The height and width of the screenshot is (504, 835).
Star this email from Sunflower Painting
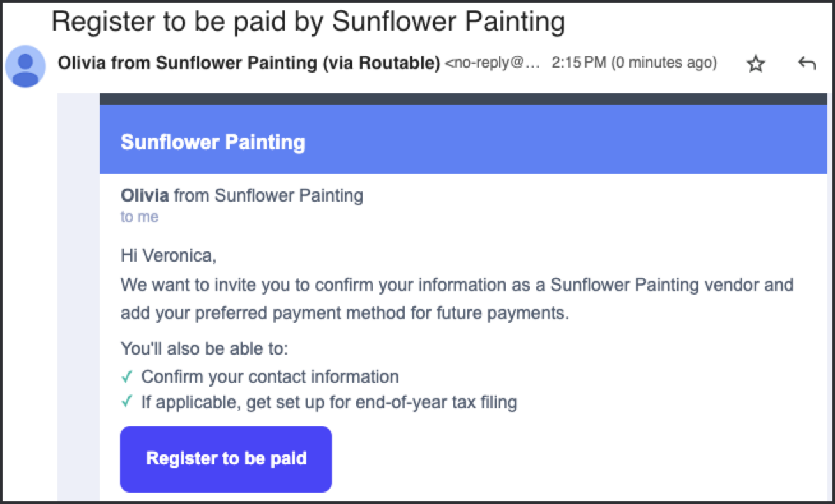pyautogui.click(x=756, y=64)
